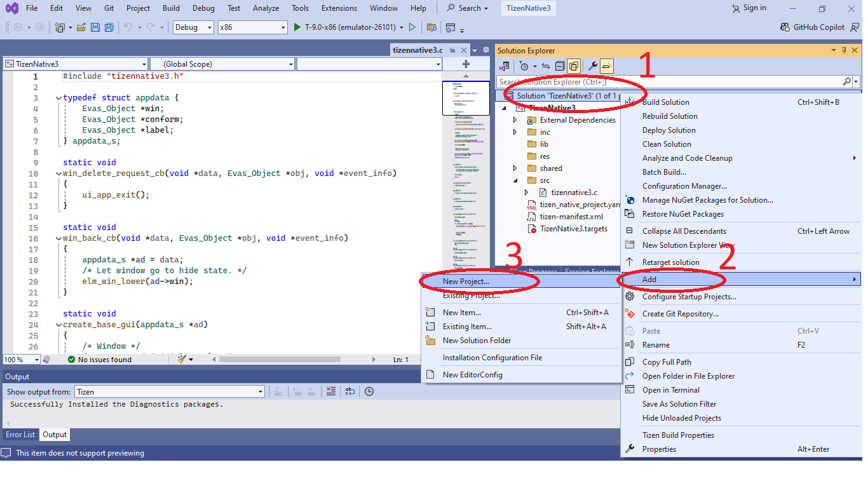The width and height of the screenshot is (868, 488).
Task: Start debugging with the green Run arrow
Action: (x=296, y=27)
